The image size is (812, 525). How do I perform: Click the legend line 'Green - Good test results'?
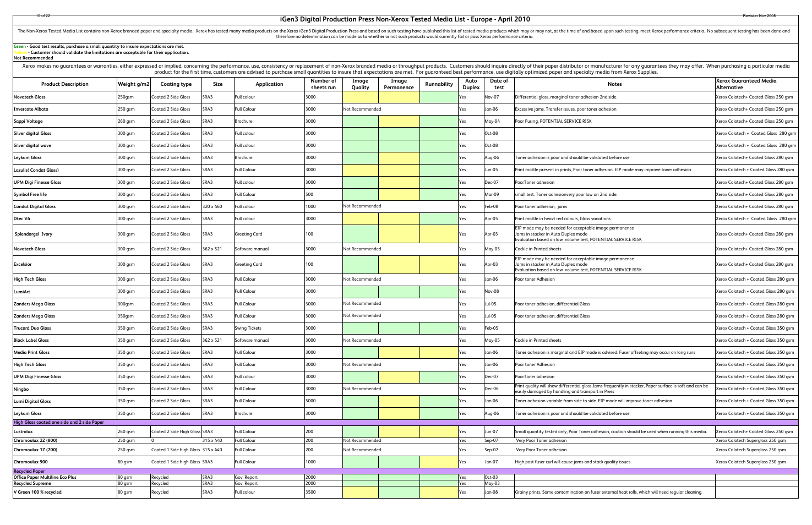click(x=99, y=47)
